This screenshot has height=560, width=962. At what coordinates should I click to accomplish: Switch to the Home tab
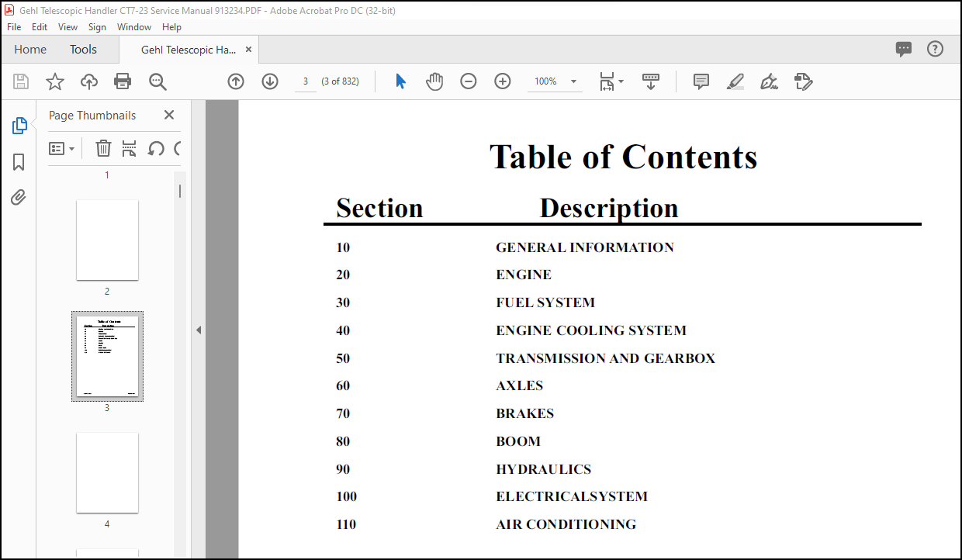pos(30,49)
